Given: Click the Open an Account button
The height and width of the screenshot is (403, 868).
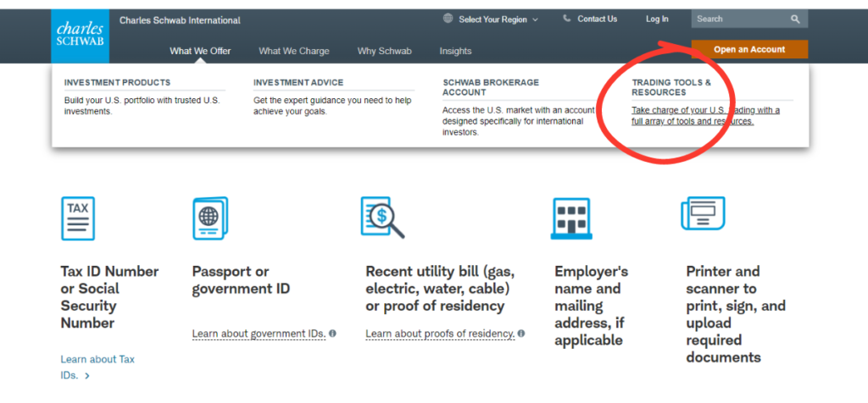Looking at the screenshot, I should [x=749, y=49].
